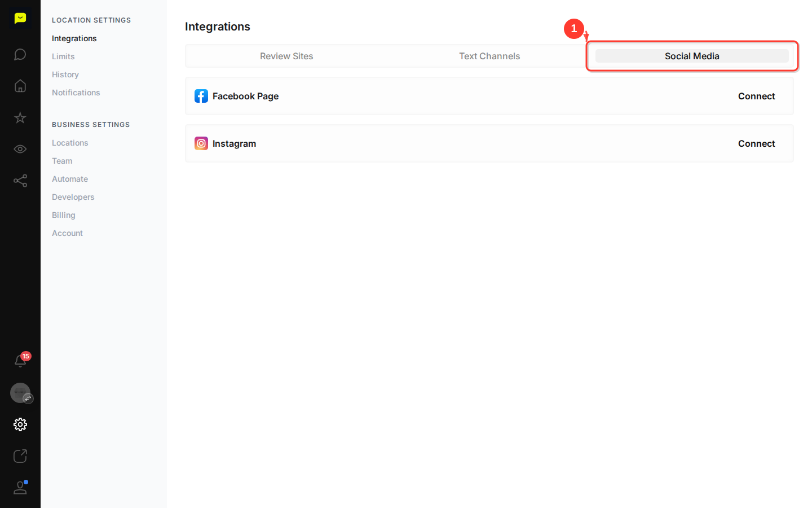Viewport: 812px width, 508px height.
Task: Connect the Instagram integration
Action: tap(756, 143)
